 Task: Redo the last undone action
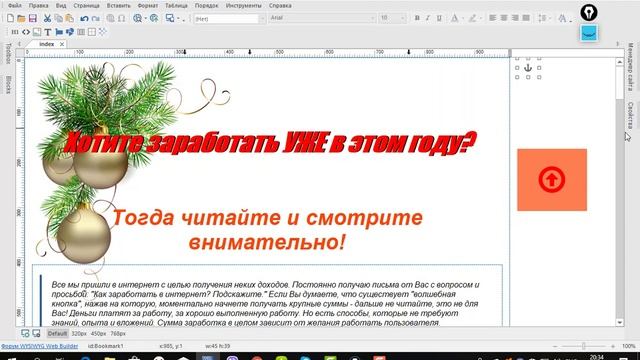[96, 18]
